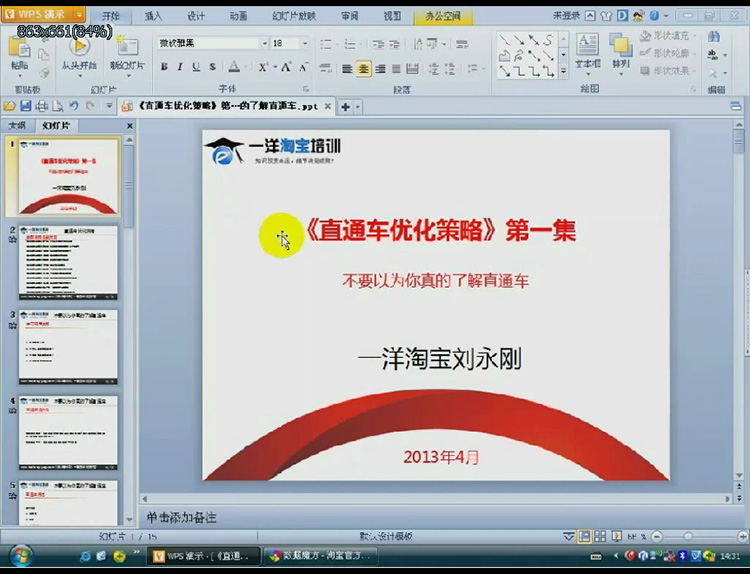Open the 插入 (Insert) ribbon tab

point(153,16)
